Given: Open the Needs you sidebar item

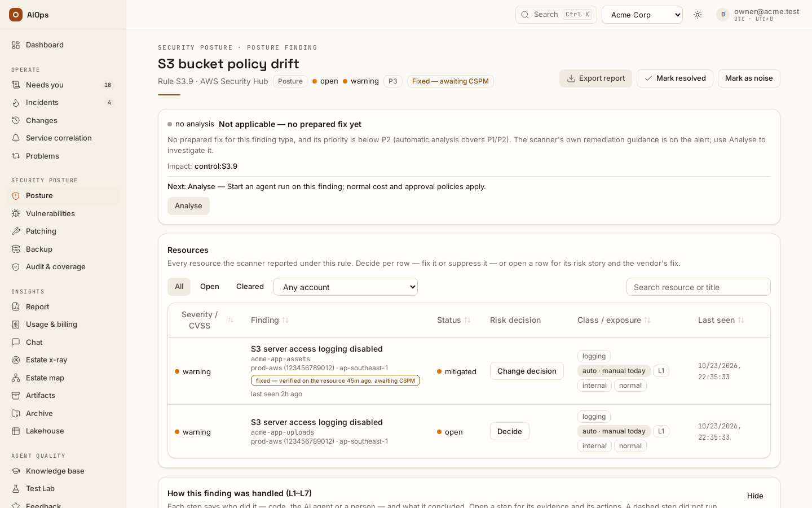Looking at the screenshot, I should point(63,85).
